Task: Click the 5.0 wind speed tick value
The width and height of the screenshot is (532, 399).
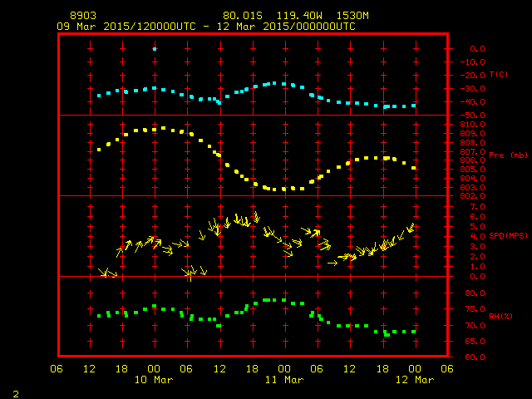Action: 477,227
